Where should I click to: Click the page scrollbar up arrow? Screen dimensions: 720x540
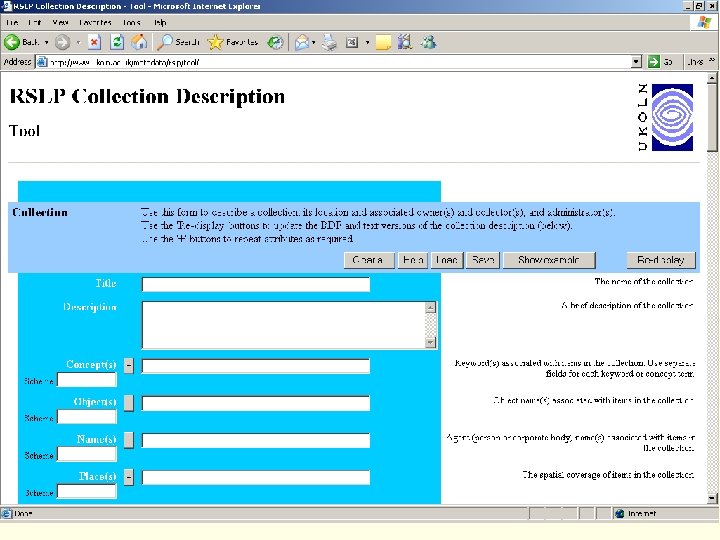(712, 78)
